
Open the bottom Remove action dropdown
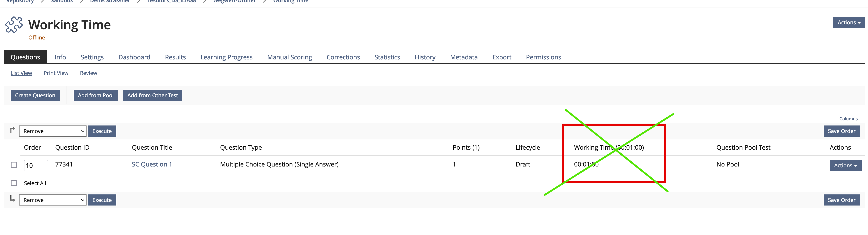53,200
